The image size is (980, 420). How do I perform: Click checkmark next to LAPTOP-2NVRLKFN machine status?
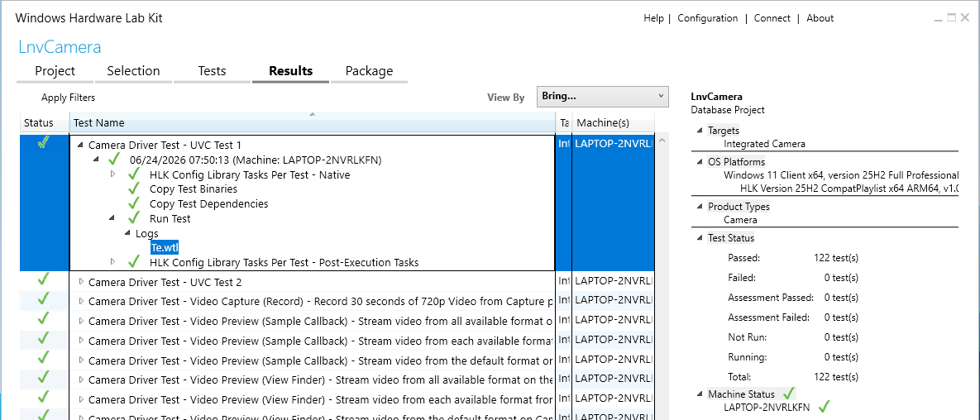(824, 408)
